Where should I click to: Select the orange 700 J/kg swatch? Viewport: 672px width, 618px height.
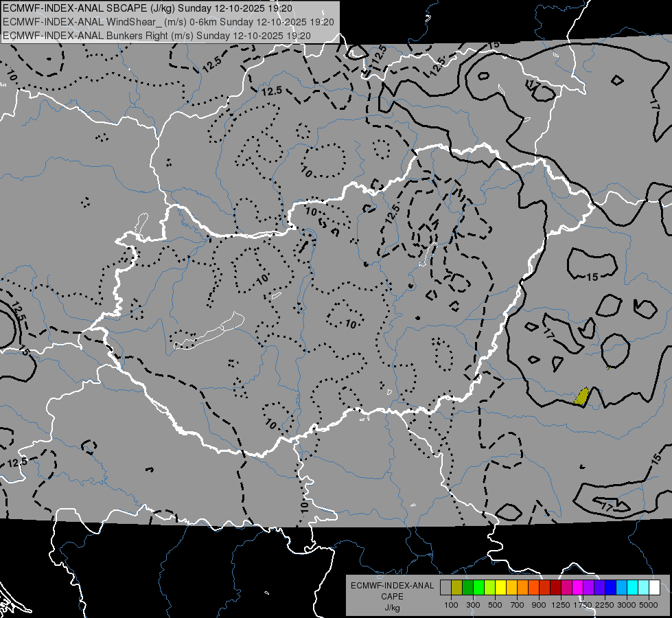pos(523,588)
